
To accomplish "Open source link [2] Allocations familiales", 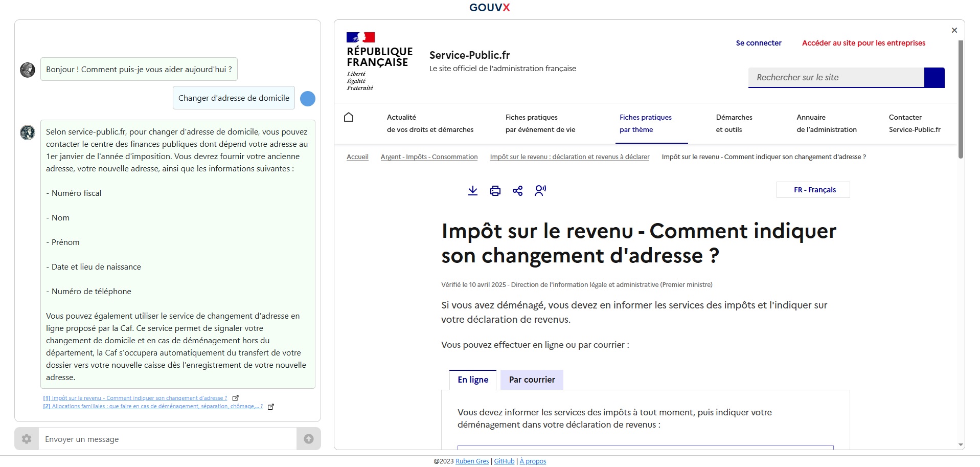I will pos(153,406).
